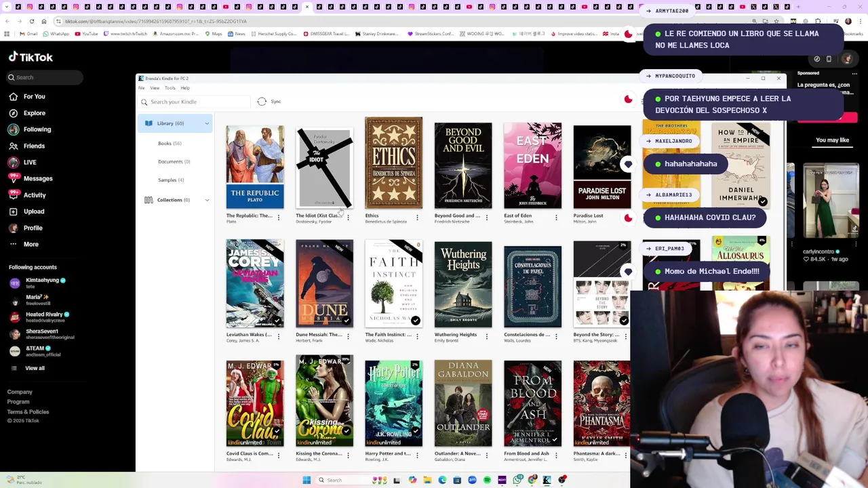Click the Library book icon in Kindle sidebar
The width and height of the screenshot is (868, 488).
pos(149,123)
